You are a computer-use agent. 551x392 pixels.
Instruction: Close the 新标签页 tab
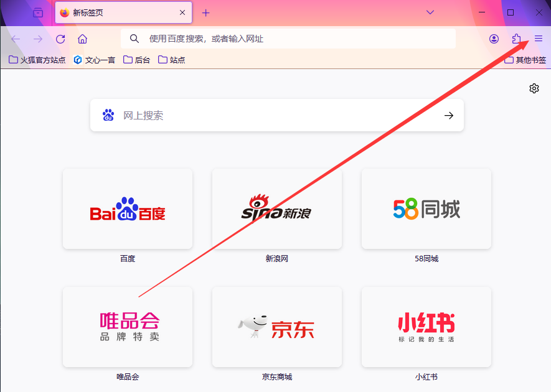point(182,12)
